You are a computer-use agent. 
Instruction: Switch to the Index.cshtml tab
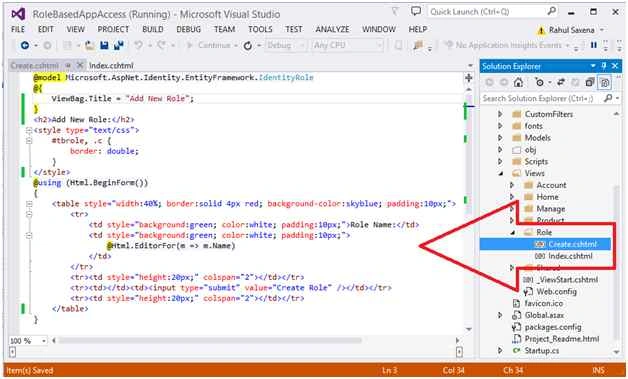point(111,65)
